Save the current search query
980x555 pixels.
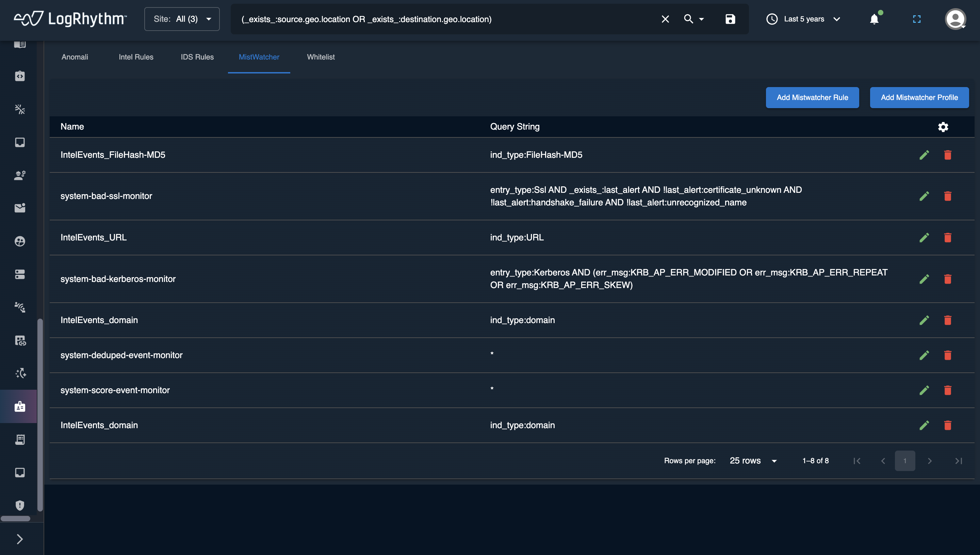pyautogui.click(x=730, y=19)
